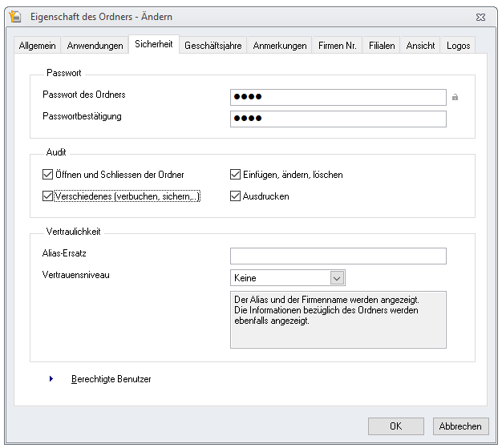Expand the Berechtigte Benutzer section
This screenshot has width=502, height=448.
(51, 379)
